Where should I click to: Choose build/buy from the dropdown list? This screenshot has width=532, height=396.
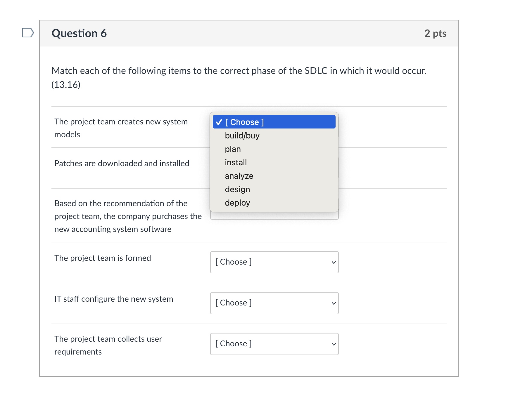tap(242, 136)
